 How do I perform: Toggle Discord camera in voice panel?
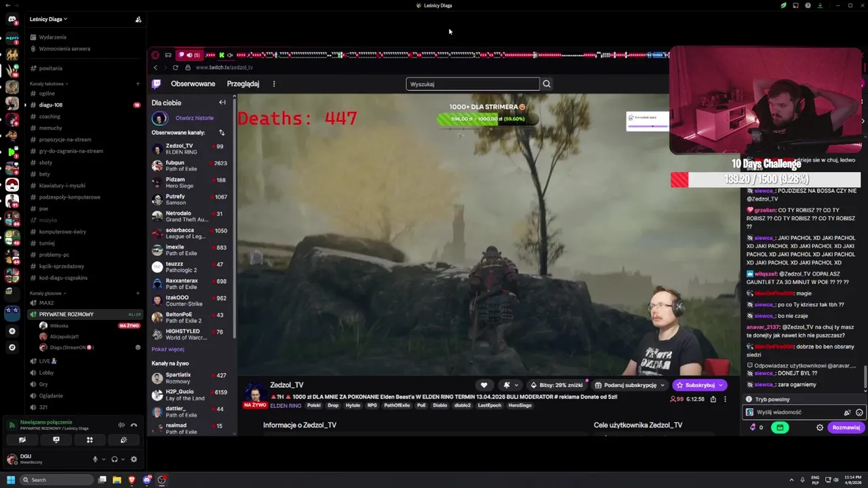pos(22,440)
